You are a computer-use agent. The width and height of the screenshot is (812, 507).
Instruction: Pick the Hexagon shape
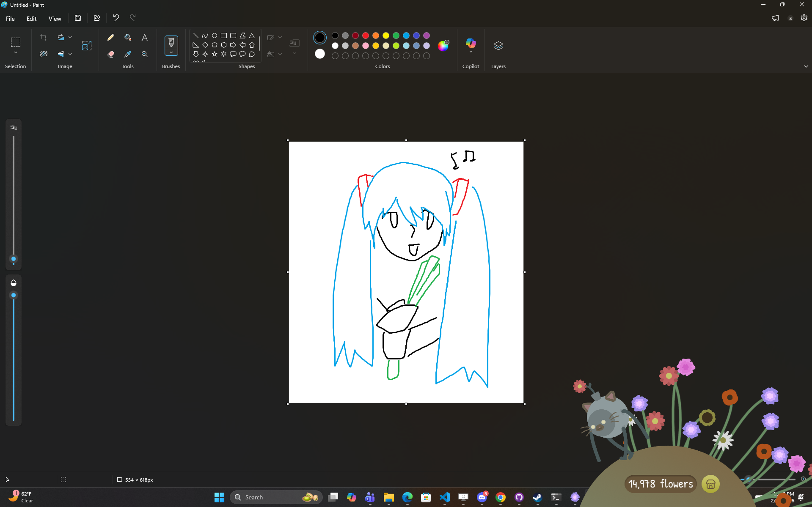(x=224, y=45)
